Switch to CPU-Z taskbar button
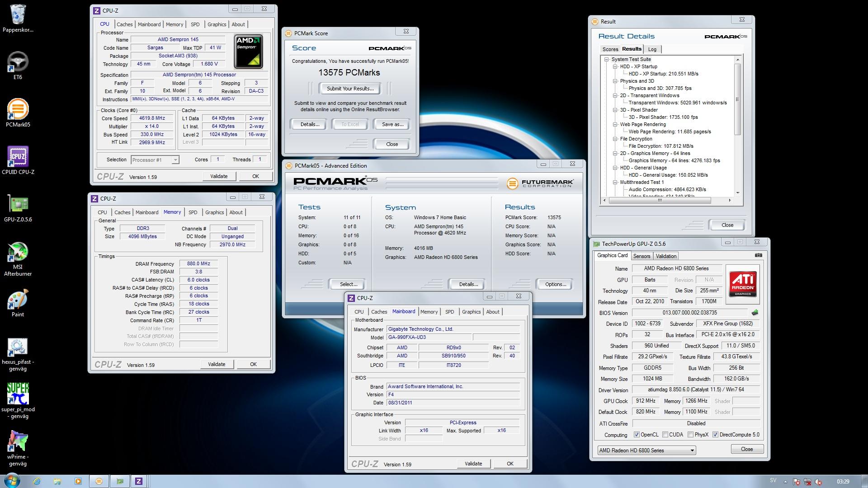868x488 pixels. [139, 481]
